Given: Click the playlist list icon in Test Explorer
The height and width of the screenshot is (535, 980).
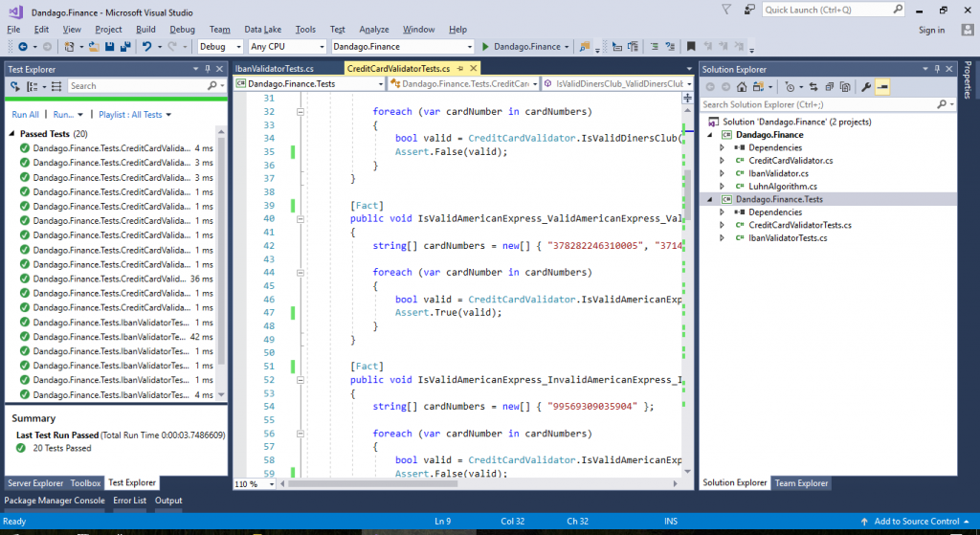Looking at the screenshot, I should [56, 86].
